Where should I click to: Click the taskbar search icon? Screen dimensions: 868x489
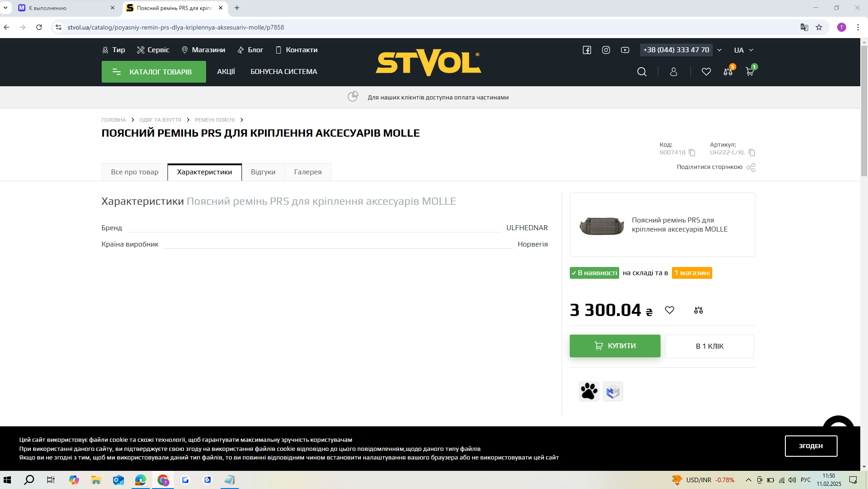[29, 480]
